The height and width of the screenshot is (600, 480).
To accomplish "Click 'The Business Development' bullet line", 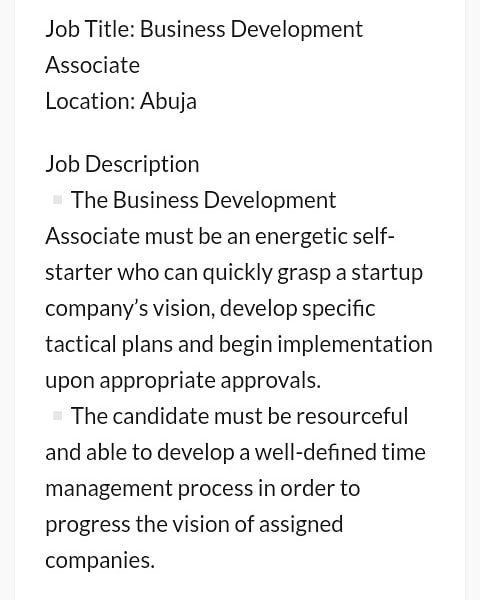I will [203, 200].
